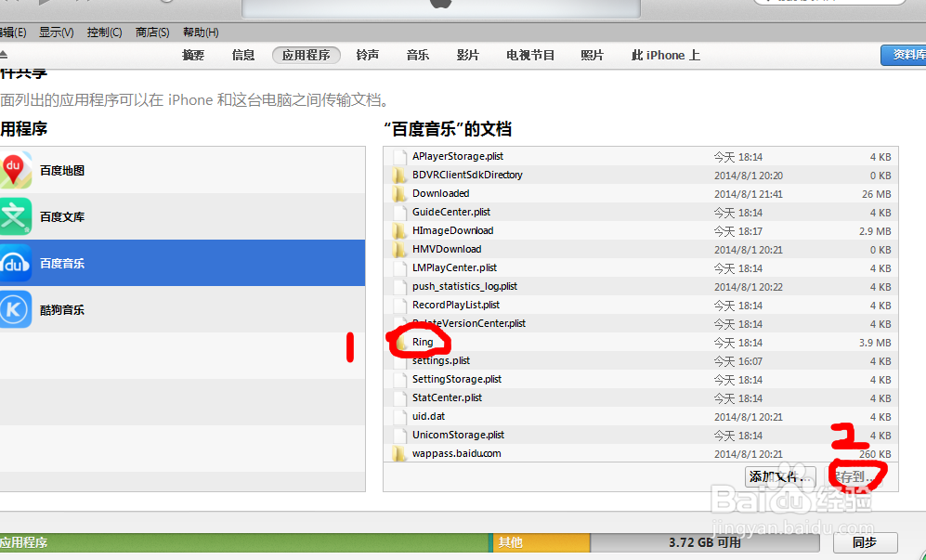The height and width of the screenshot is (560, 926).
Task: Open the 商店(S) menu
Action: [x=152, y=33]
